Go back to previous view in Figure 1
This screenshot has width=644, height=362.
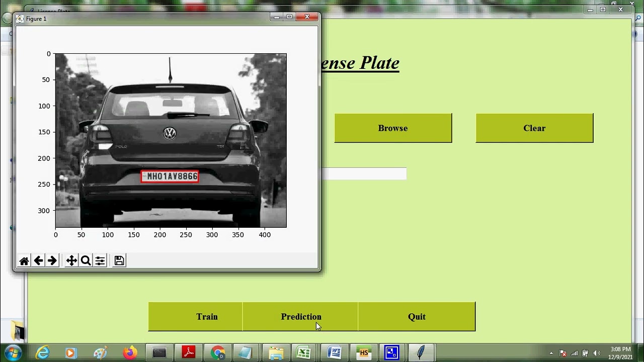pyautogui.click(x=38, y=260)
